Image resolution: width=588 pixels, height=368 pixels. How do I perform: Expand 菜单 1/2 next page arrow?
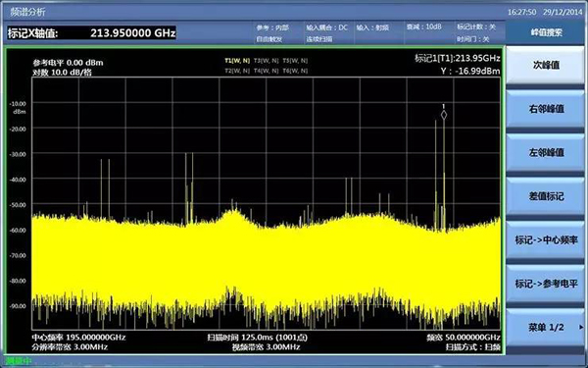tap(581, 328)
